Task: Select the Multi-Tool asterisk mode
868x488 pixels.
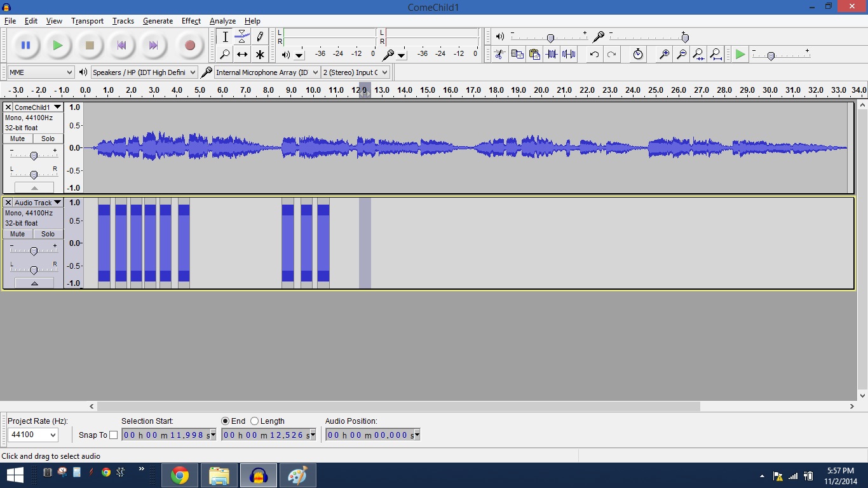Action: click(260, 55)
